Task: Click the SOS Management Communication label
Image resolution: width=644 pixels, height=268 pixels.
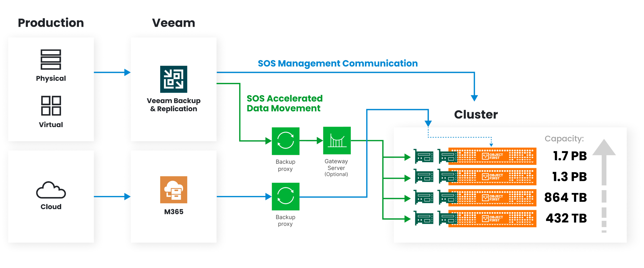Action: point(338,64)
